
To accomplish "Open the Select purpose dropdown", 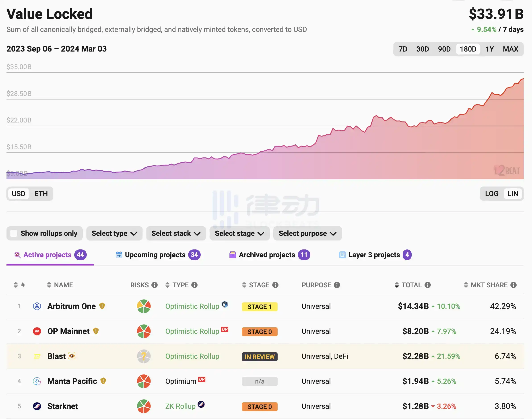I will [x=307, y=233].
